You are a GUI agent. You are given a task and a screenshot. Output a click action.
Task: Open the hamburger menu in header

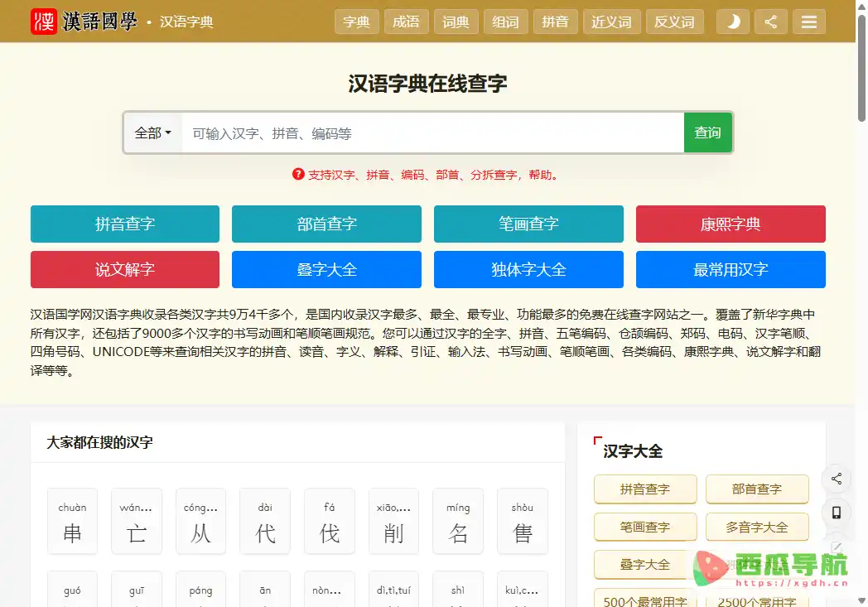click(x=808, y=22)
